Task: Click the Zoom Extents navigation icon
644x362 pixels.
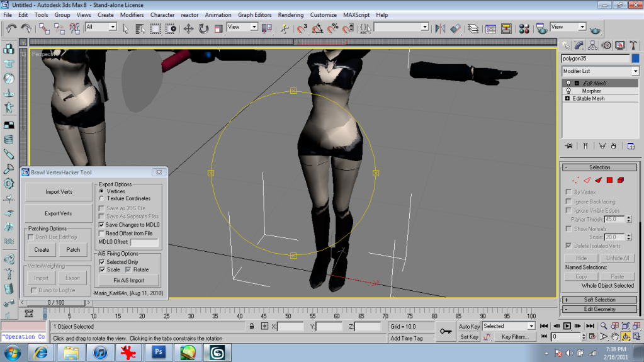Action: [x=626, y=326]
